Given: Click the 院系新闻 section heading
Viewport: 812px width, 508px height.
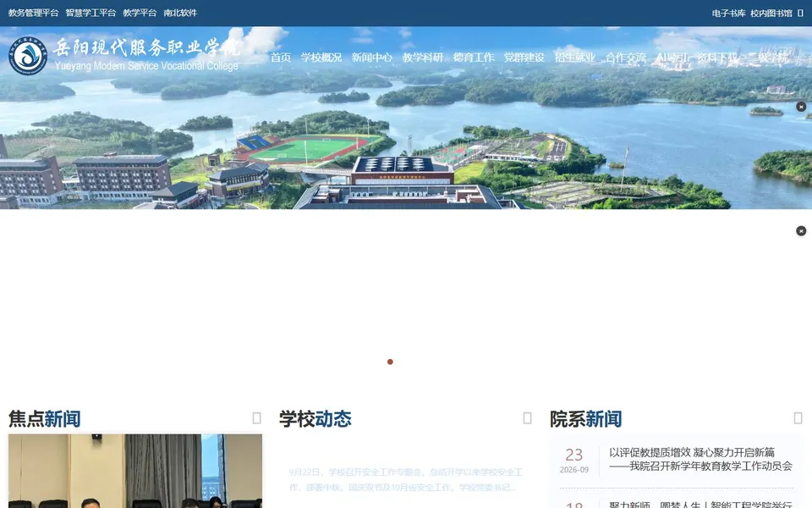Looking at the screenshot, I should (586, 419).
